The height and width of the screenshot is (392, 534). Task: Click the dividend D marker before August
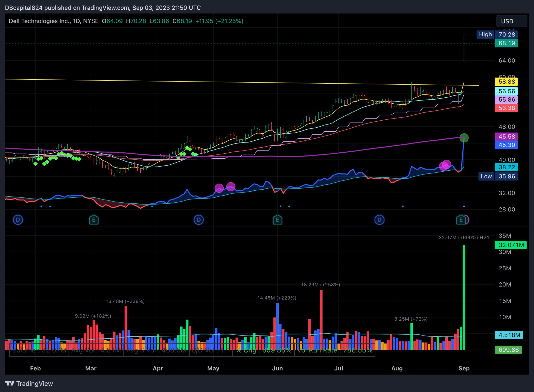(379, 220)
